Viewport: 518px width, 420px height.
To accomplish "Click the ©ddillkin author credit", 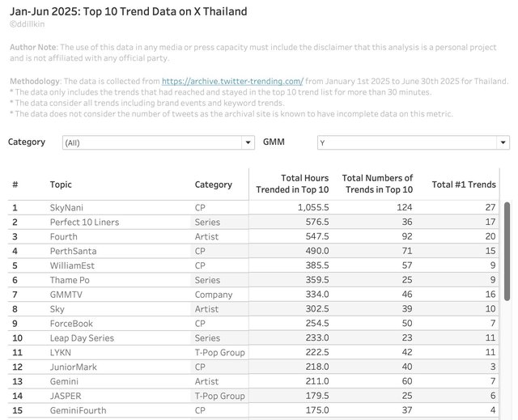I will [x=27, y=24].
